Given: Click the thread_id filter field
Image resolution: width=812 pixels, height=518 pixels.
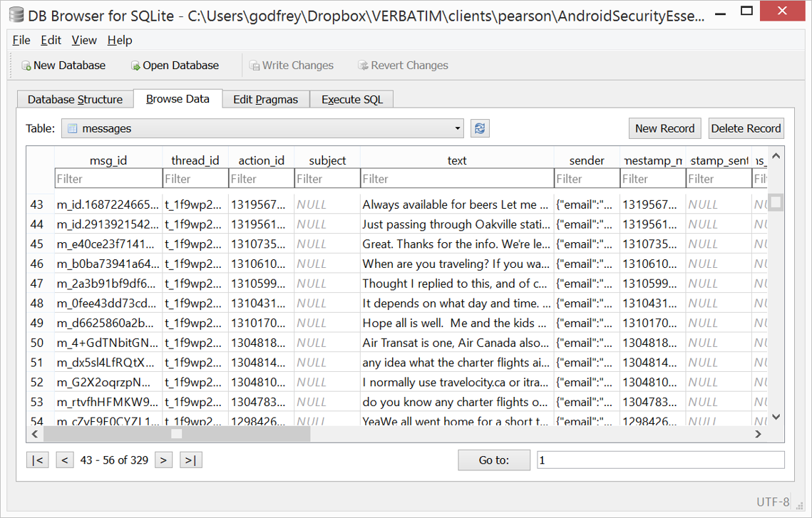Looking at the screenshot, I should 195,179.
